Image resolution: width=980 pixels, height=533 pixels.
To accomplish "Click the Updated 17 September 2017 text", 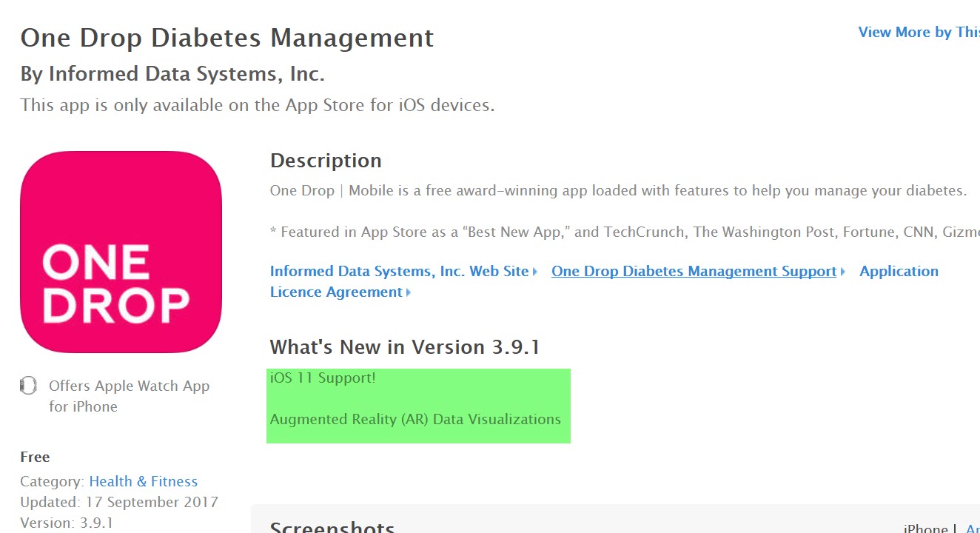I will point(119,502).
